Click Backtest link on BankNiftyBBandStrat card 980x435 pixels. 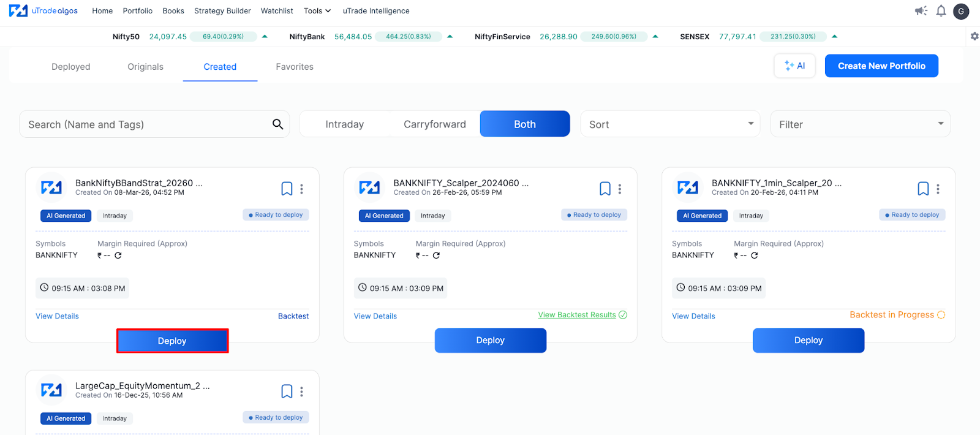pyautogui.click(x=293, y=316)
